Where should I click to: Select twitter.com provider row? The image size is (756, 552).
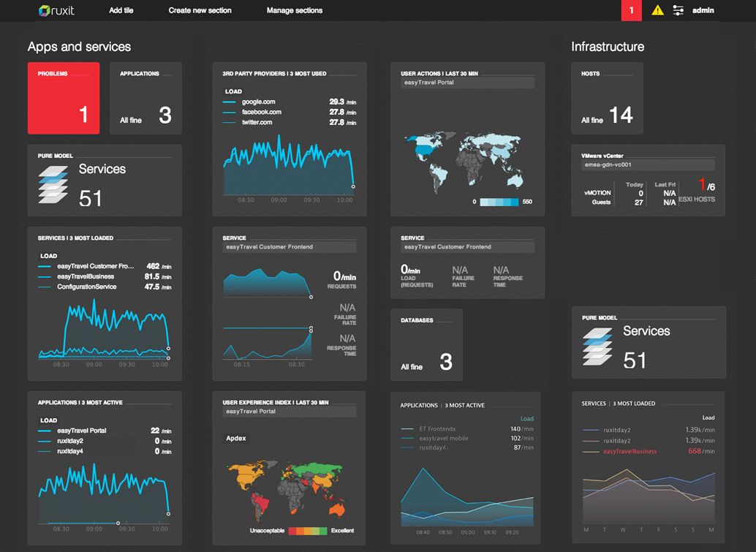point(290,122)
